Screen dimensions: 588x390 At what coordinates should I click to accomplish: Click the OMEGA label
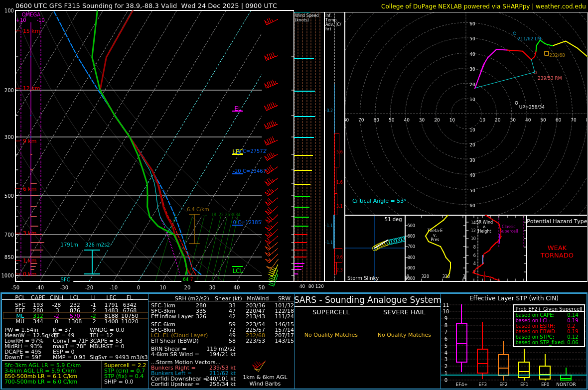point(31,14)
